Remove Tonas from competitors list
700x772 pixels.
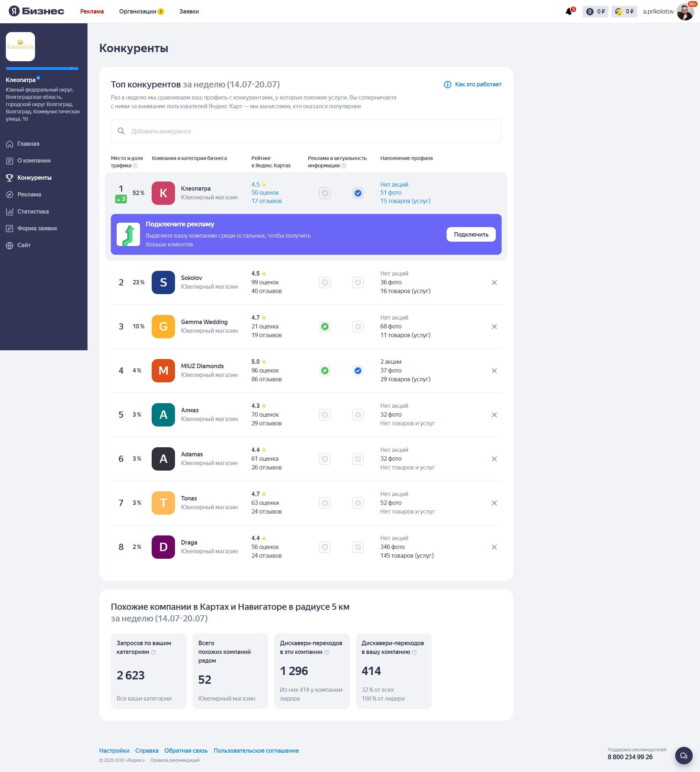(x=494, y=503)
